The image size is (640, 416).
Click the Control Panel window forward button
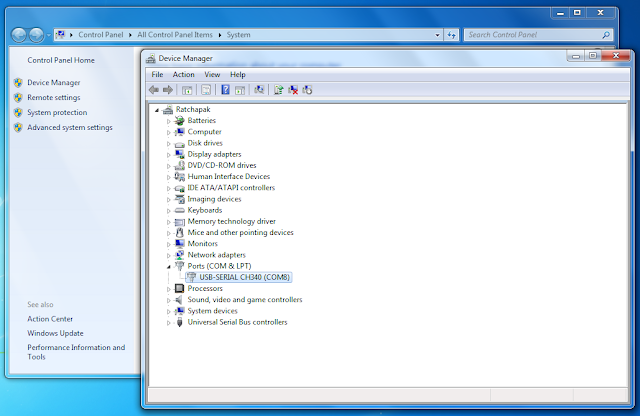pyautogui.click(x=36, y=35)
